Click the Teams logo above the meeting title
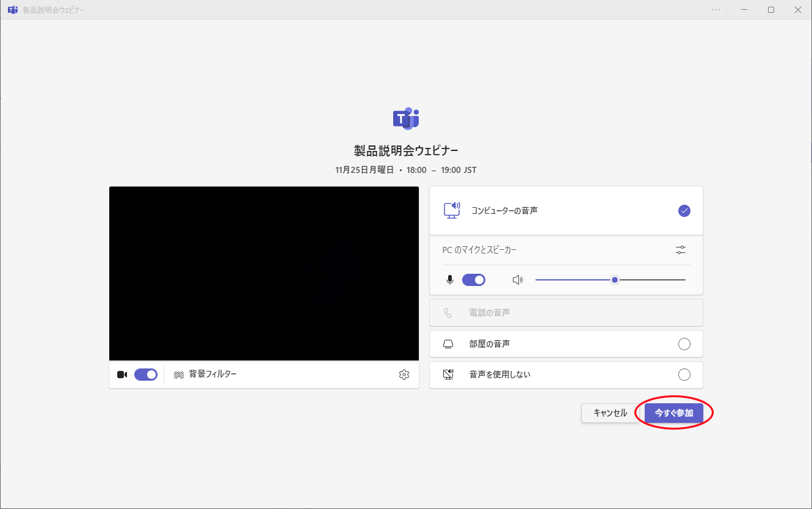The image size is (812, 509). coord(406,119)
